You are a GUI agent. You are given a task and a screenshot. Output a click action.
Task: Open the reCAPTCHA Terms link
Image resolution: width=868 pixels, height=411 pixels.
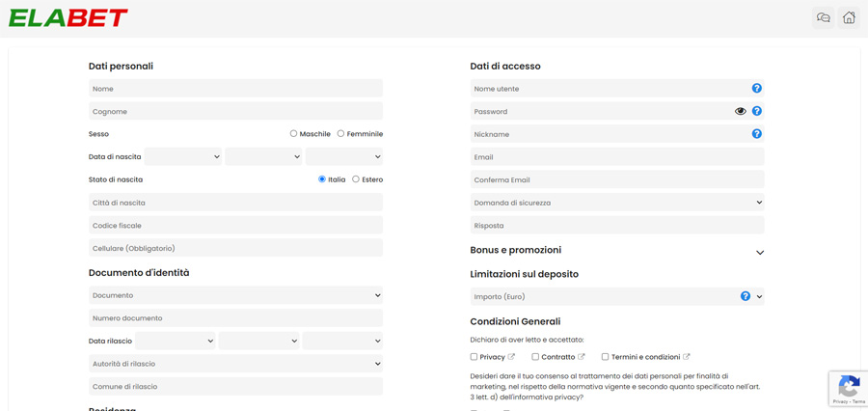[858, 401]
